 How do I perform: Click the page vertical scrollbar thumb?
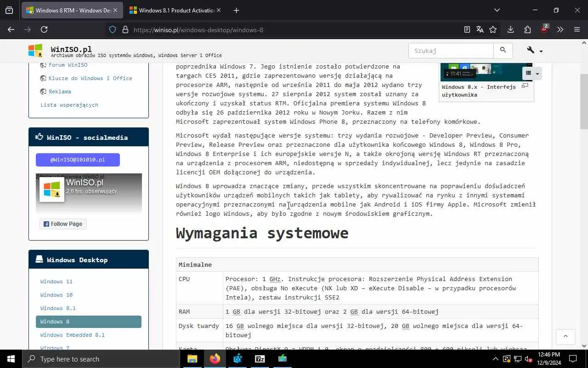584,101
